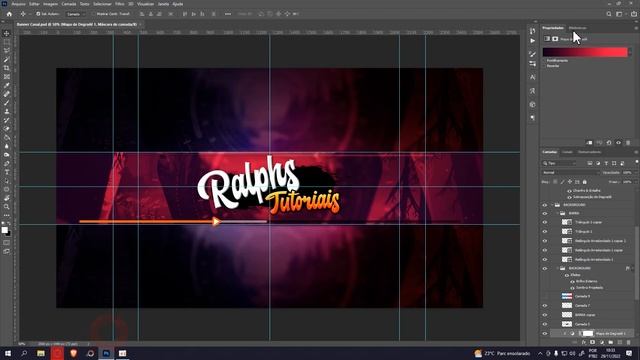Lock all on selected layer

(584, 182)
